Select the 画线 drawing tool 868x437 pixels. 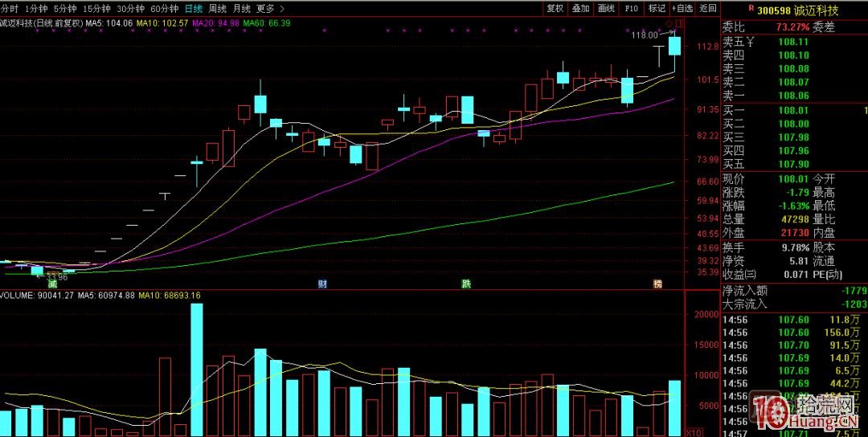pos(606,8)
